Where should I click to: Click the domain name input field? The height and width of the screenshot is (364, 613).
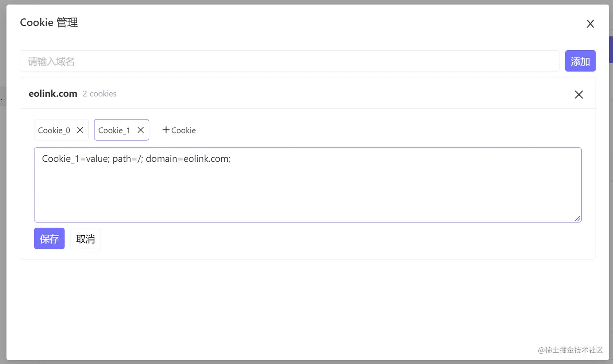tap(290, 61)
